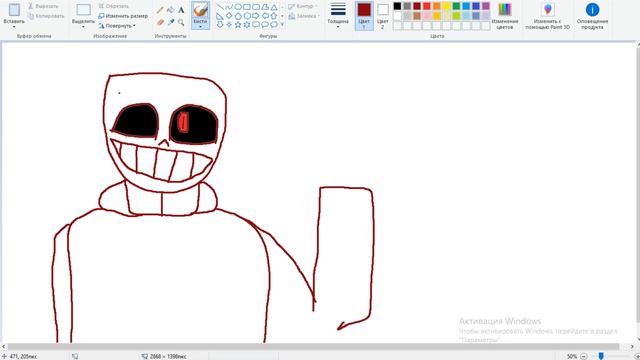Choose the Curve shape
Image resolution: width=640 pixels, height=360 pixels.
point(229,7)
